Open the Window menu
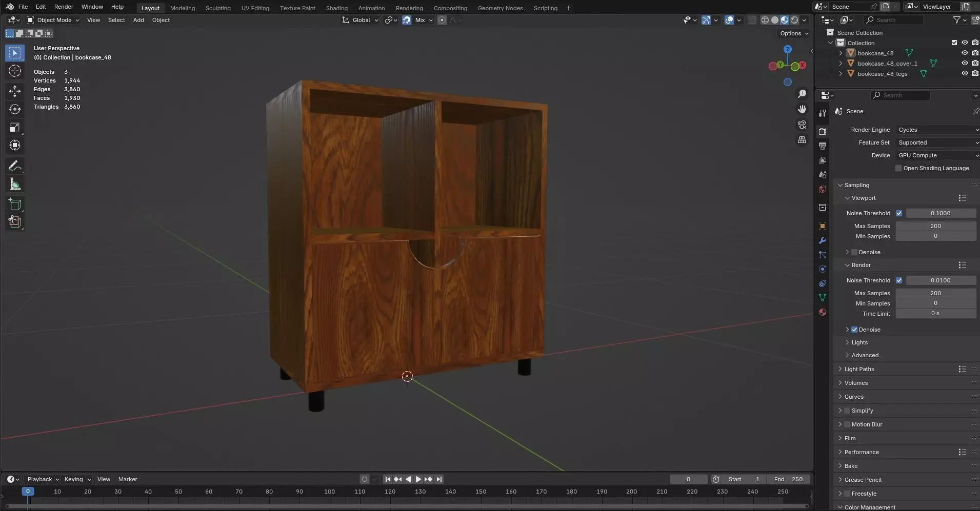The width and height of the screenshot is (980, 511). [x=92, y=7]
